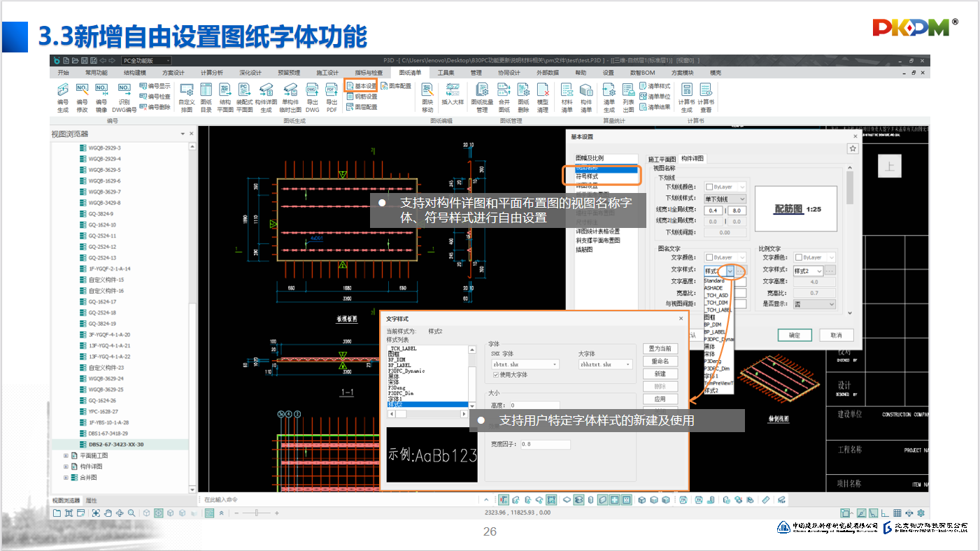
Task: Generate 结构平面图 drawing
Action: (225, 97)
